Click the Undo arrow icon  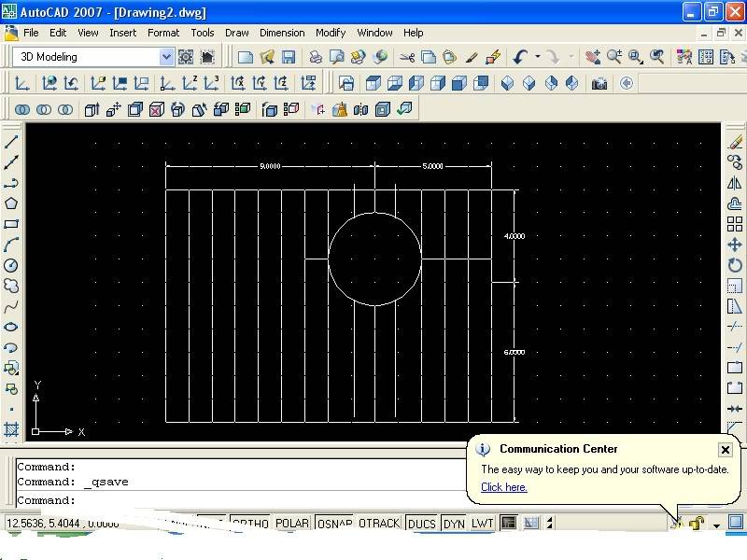coord(520,57)
